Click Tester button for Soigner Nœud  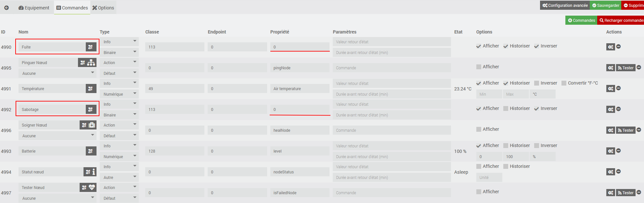(625, 130)
